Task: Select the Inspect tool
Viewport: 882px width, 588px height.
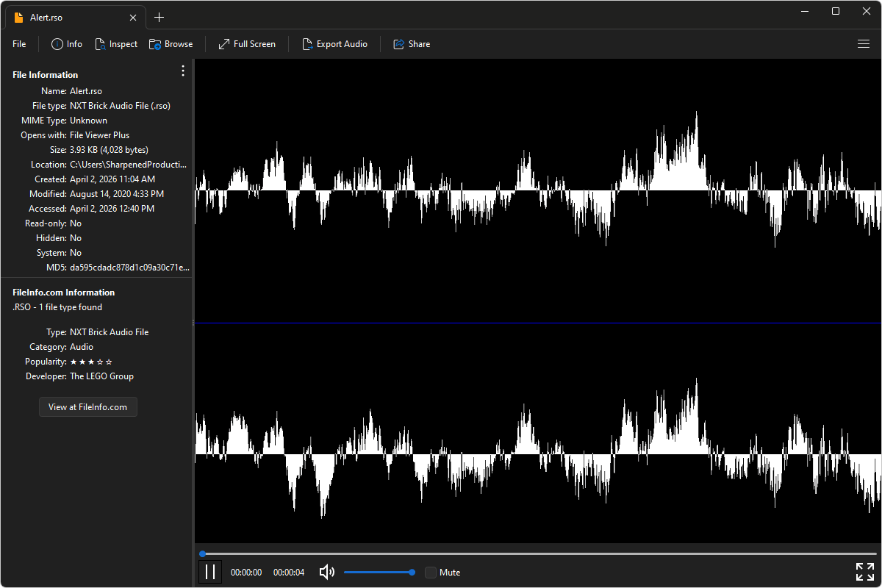Action: tap(116, 44)
